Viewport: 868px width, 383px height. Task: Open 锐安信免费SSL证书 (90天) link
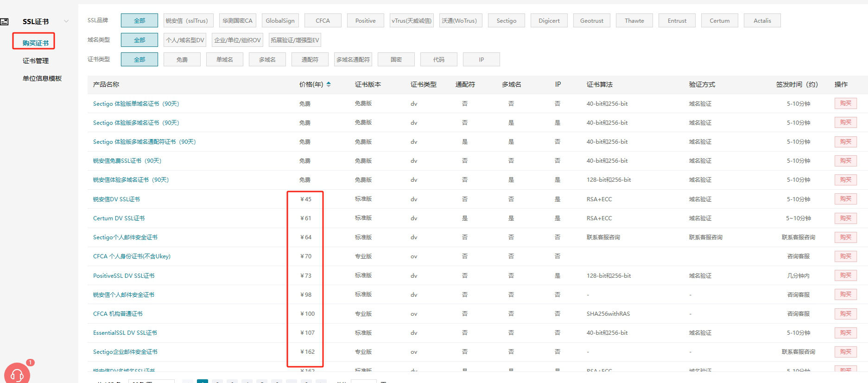[127, 161]
